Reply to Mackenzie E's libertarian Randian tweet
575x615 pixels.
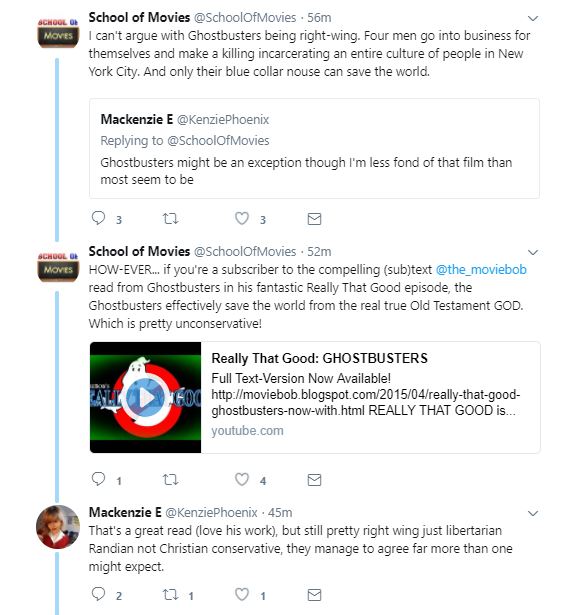(x=98, y=595)
